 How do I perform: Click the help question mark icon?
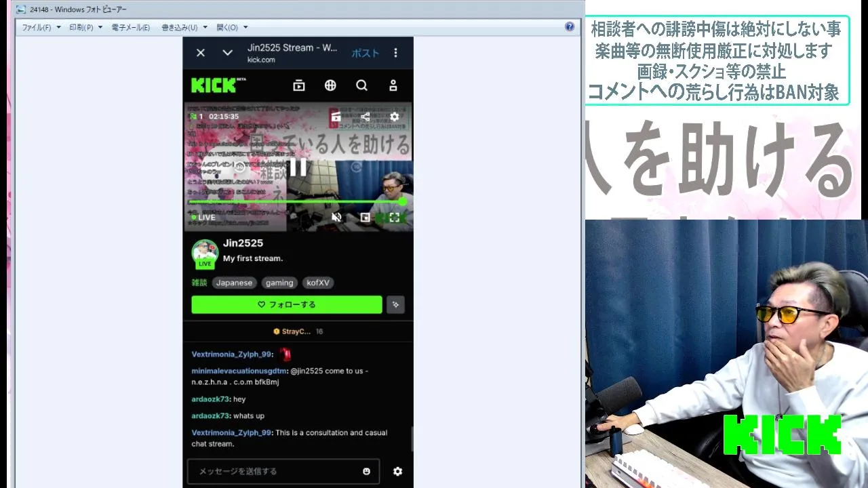tap(570, 27)
